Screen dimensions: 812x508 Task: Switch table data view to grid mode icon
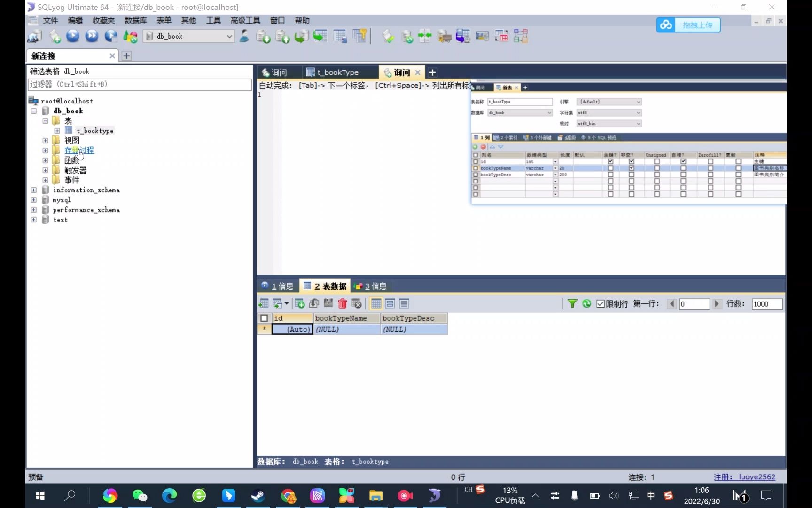click(x=376, y=303)
